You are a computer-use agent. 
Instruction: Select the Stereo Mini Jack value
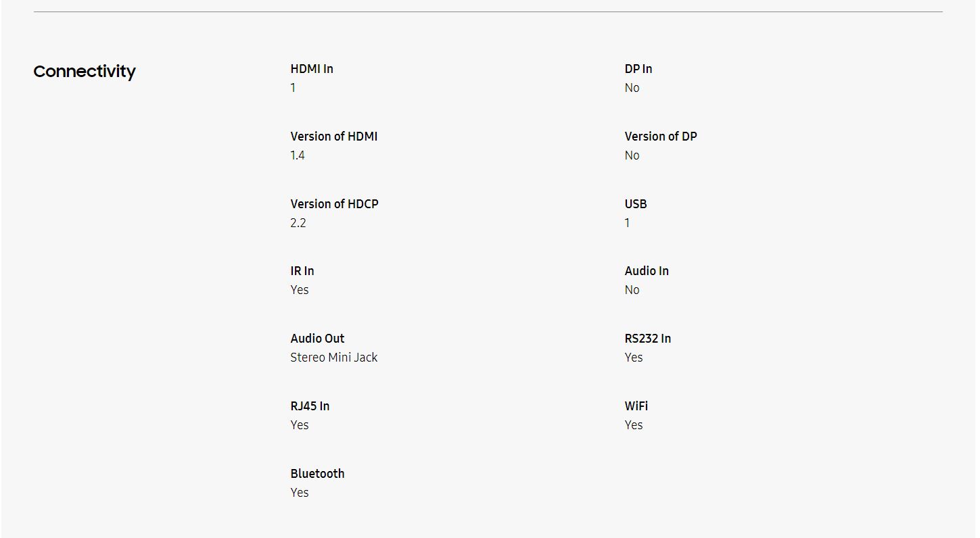click(x=333, y=358)
